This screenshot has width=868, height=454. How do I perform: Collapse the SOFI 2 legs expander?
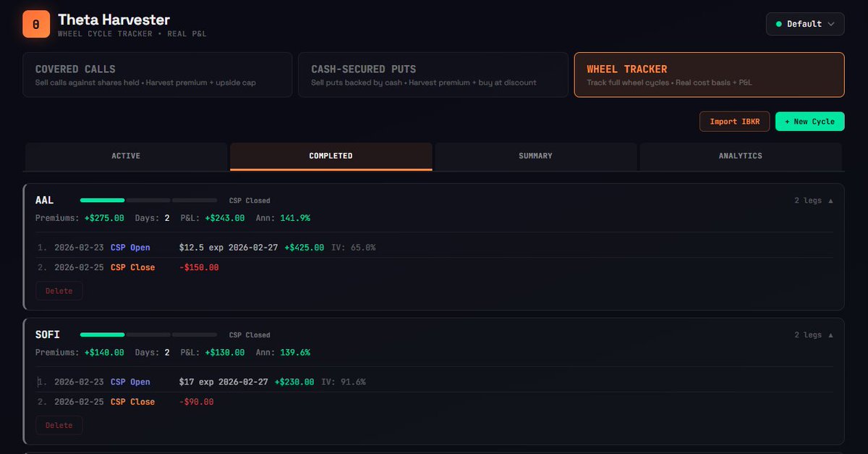(813, 335)
